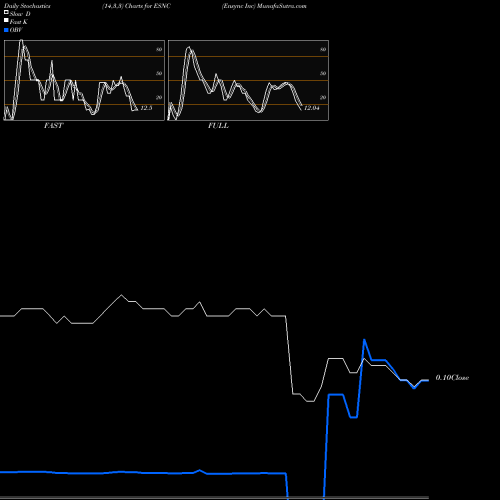The height and width of the screenshot is (500, 500).
Task: Click the 'Slow D' legend label
Action: pos(20,14)
